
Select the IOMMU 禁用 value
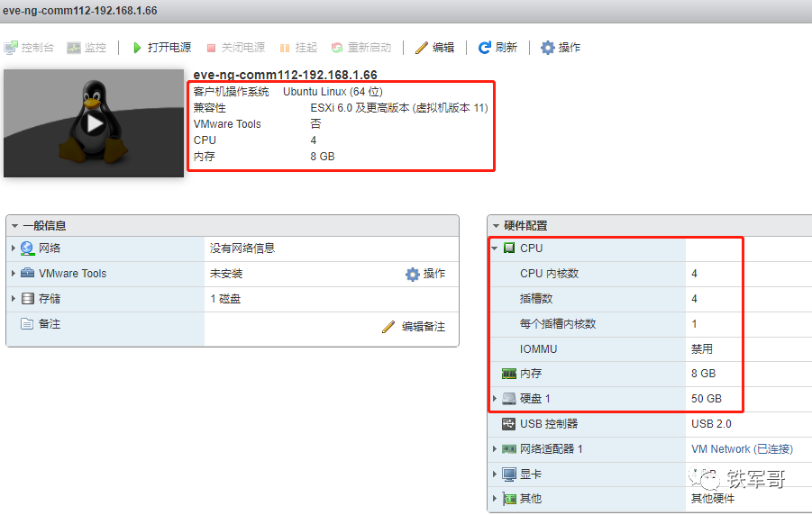tap(702, 348)
